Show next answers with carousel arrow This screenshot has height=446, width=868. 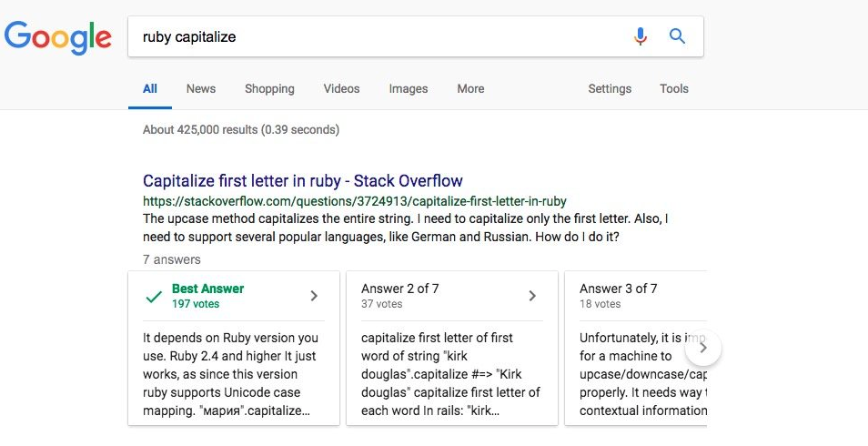click(x=703, y=348)
